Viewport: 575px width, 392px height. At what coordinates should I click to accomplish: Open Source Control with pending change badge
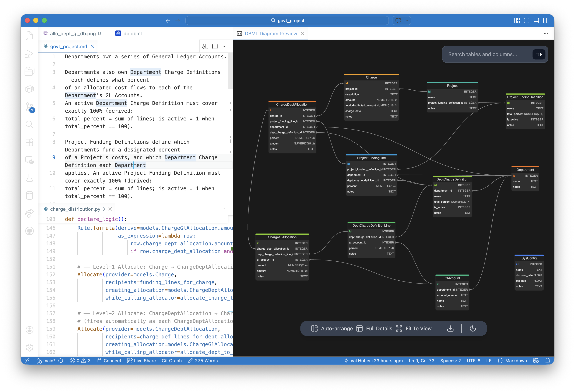(29, 107)
